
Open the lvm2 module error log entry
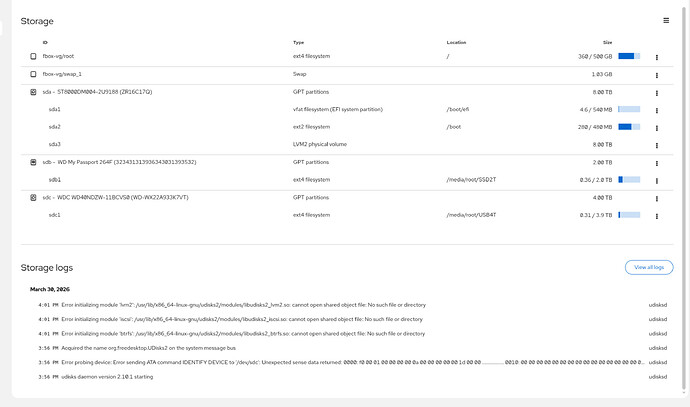point(352,305)
